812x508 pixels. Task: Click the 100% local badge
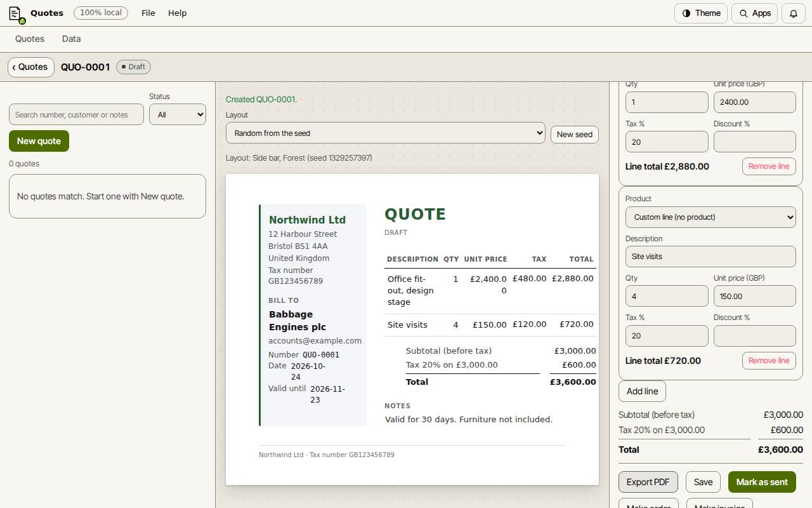(101, 13)
